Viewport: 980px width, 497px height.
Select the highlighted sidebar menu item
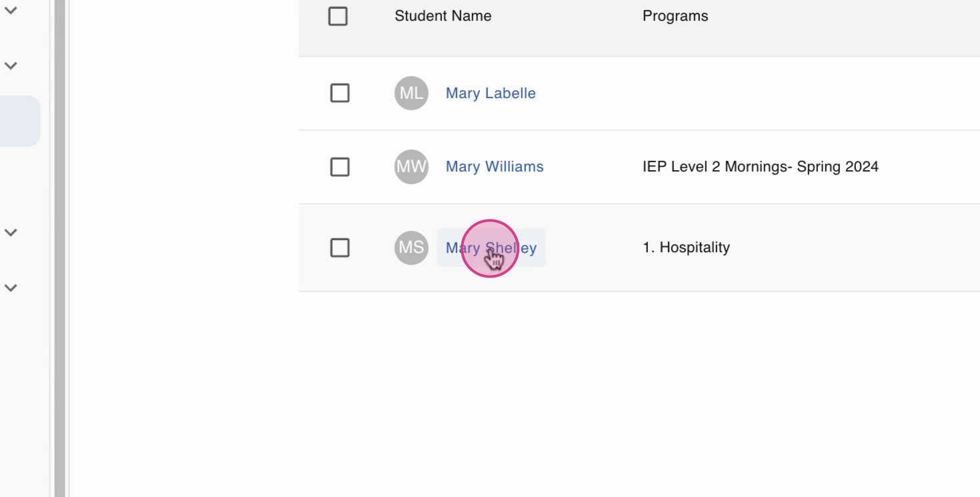[20, 121]
